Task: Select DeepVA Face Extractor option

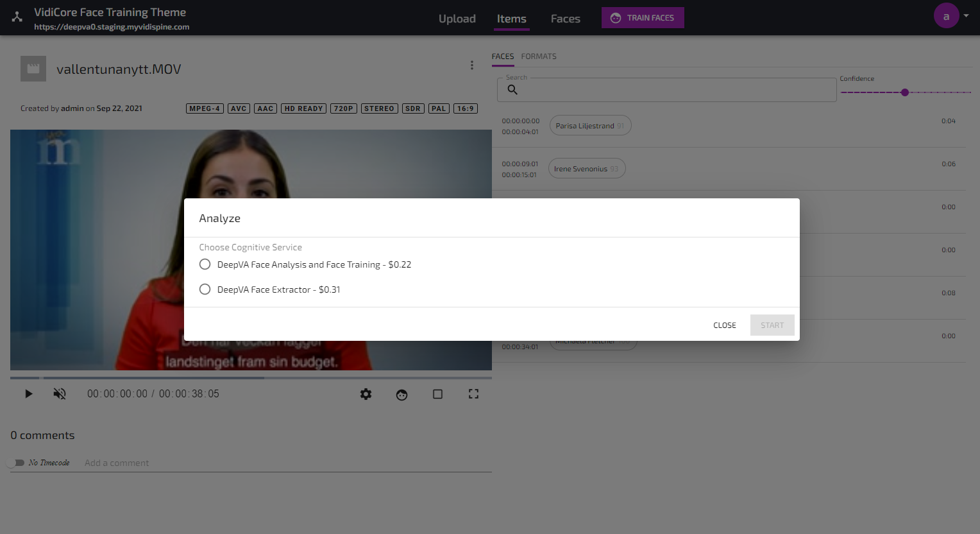Action: pos(205,289)
